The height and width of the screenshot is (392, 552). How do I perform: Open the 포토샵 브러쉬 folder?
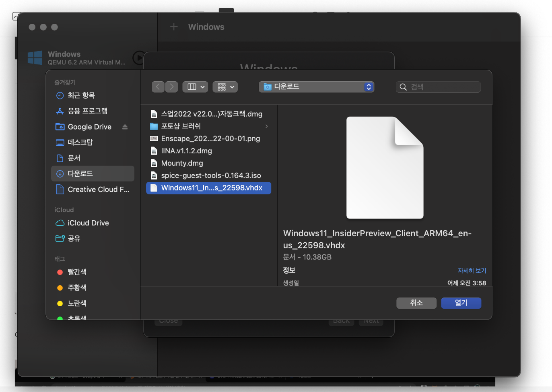[x=208, y=126]
